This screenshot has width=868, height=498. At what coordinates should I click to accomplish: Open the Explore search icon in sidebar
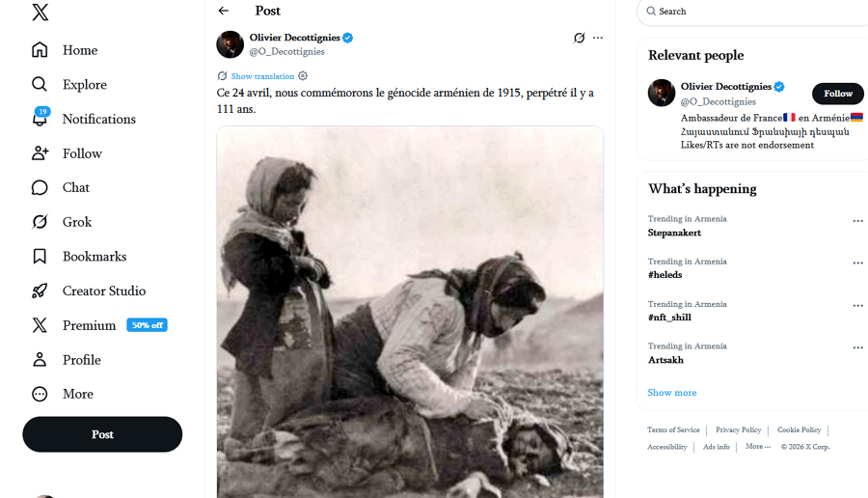40,85
